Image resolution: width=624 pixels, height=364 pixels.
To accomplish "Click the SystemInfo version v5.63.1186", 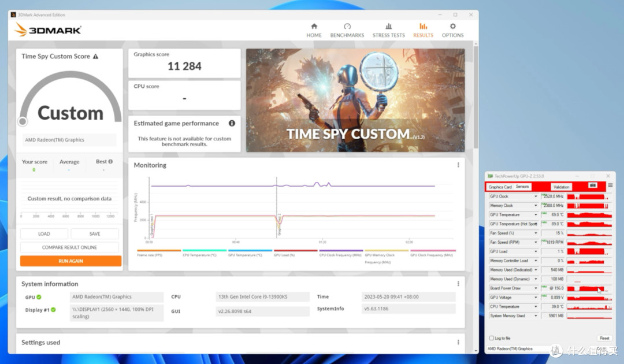I will pos(408,309).
